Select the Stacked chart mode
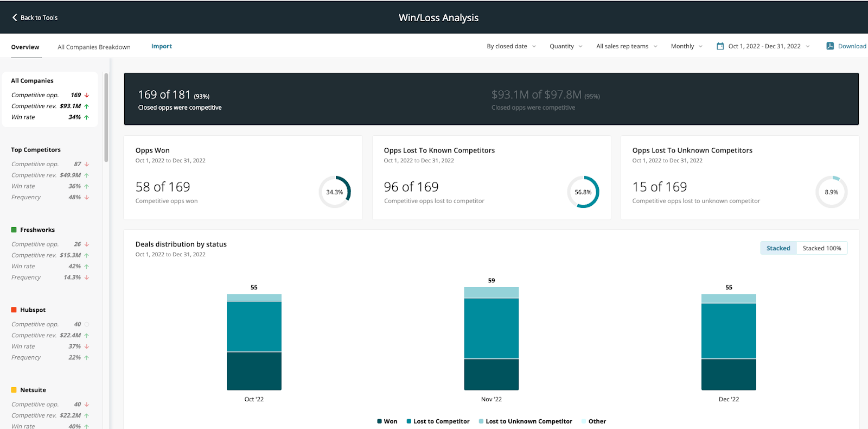Image resolution: width=868 pixels, height=429 pixels. pyautogui.click(x=778, y=248)
